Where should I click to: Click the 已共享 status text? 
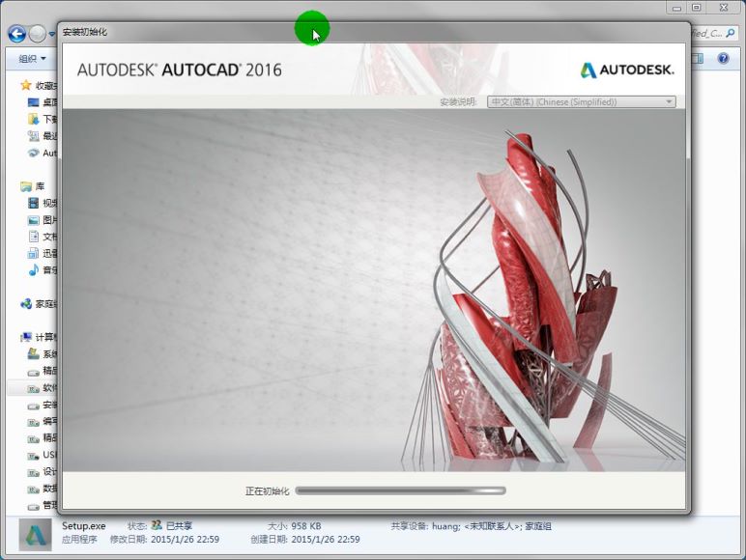(x=179, y=526)
